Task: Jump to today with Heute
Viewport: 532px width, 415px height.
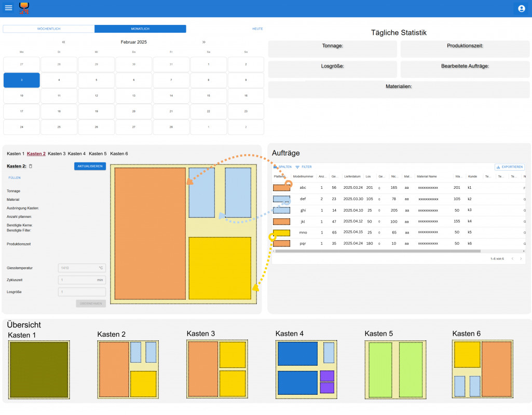Action: [x=257, y=29]
